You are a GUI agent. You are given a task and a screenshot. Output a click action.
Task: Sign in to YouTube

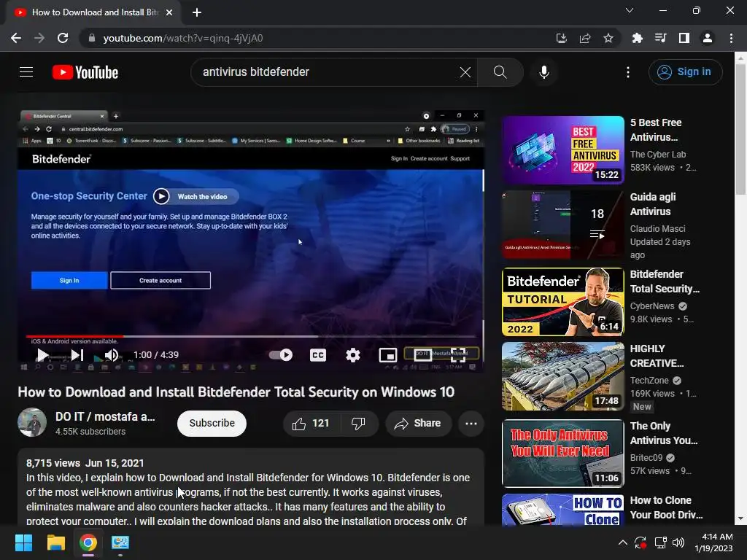(685, 72)
